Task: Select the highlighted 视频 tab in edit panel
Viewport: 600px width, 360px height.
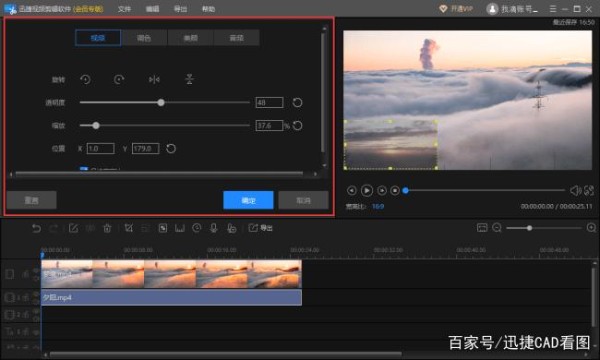Action: [x=98, y=38]
